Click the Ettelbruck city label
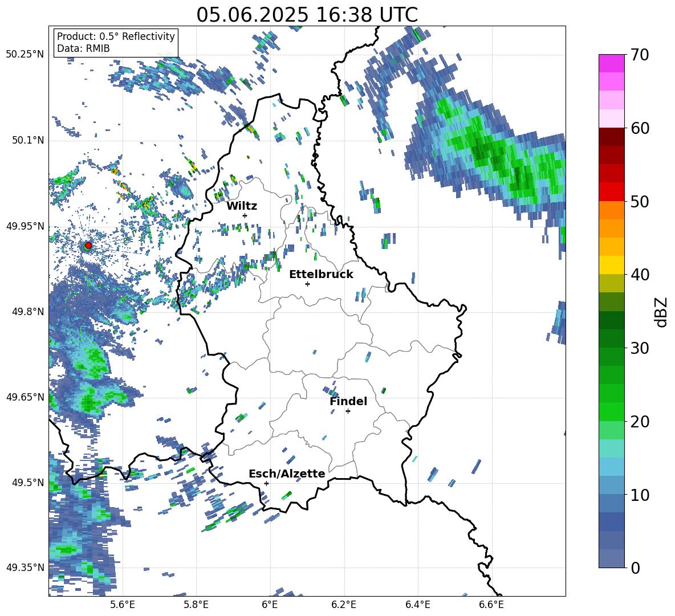This screenshot has width=675, height=616. pyautogui.click(x=321, y=275)
